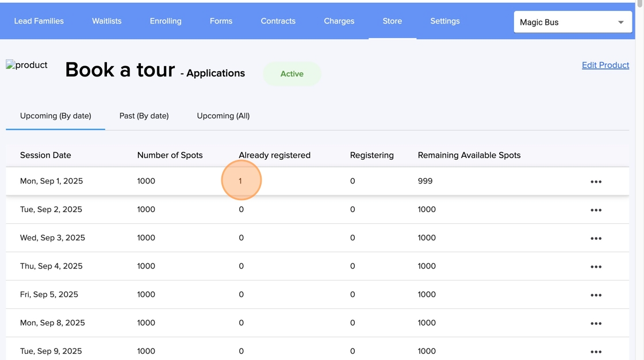Image resolution: width=644 pixels, height=360 pixels.
Task: Open the Enrolling section
Action: pos(166,21)
